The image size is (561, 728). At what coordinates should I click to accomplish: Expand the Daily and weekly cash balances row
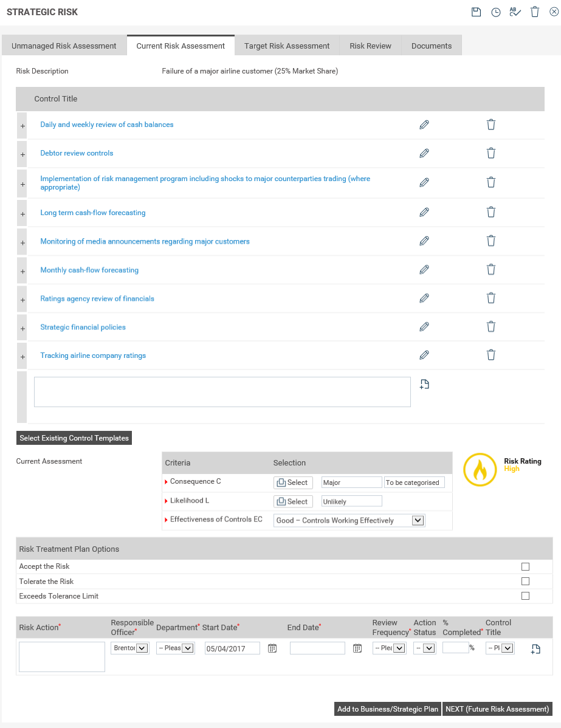pyautogui.click(x=22, y=125)
